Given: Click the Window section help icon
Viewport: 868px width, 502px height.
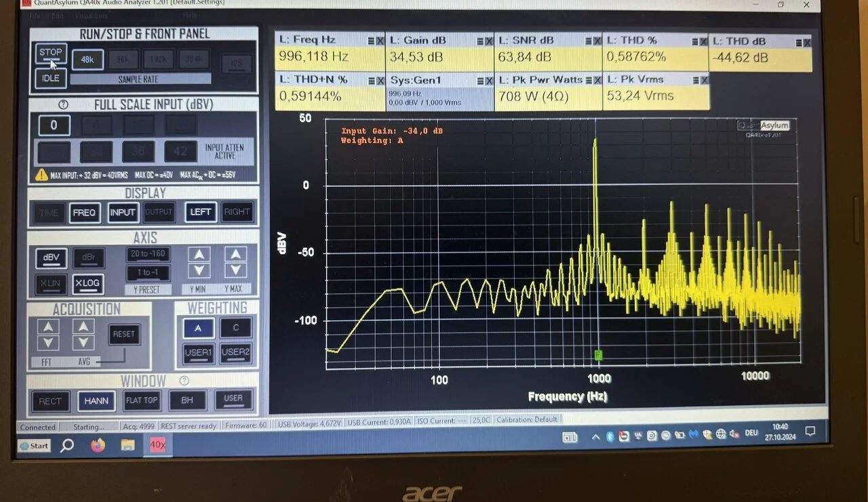Looking at the screenshot, I should tap(184, 381).
